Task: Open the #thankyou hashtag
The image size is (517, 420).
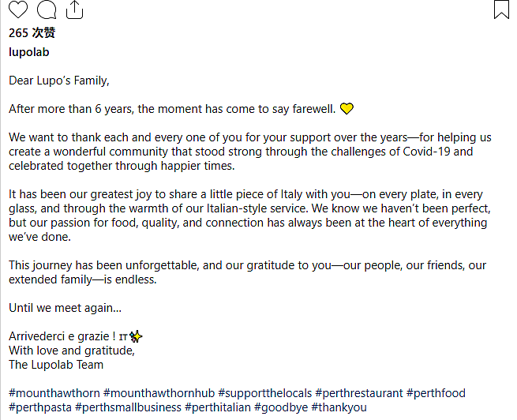Action: (339, 407)
